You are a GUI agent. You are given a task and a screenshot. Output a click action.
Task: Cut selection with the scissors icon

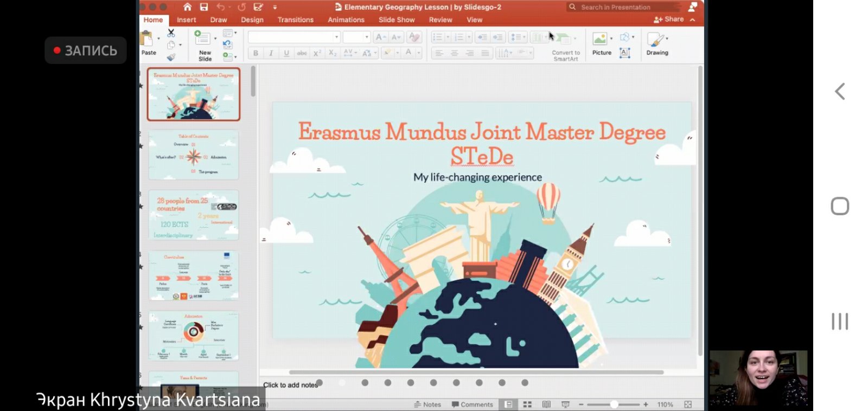coord(171,33)
